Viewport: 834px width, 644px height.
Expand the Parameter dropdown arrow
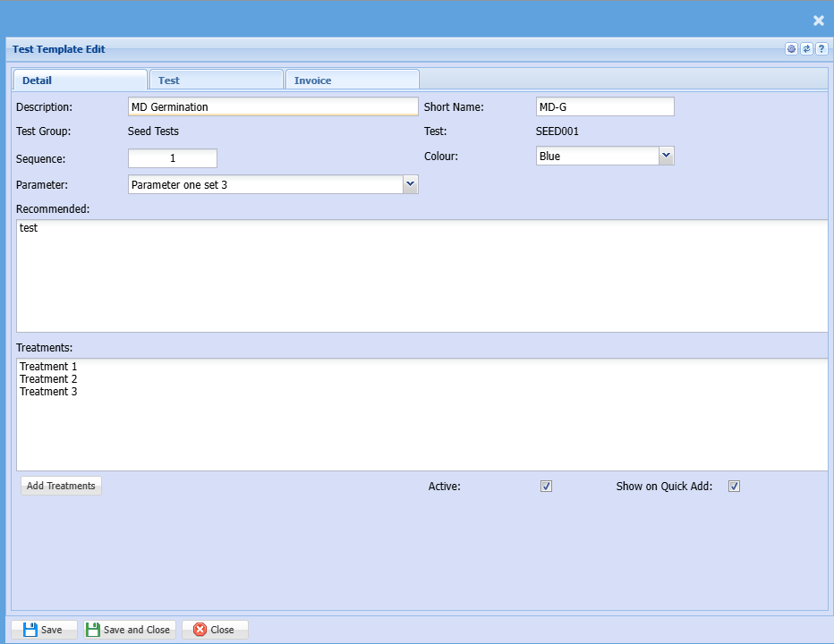[410, 184]
